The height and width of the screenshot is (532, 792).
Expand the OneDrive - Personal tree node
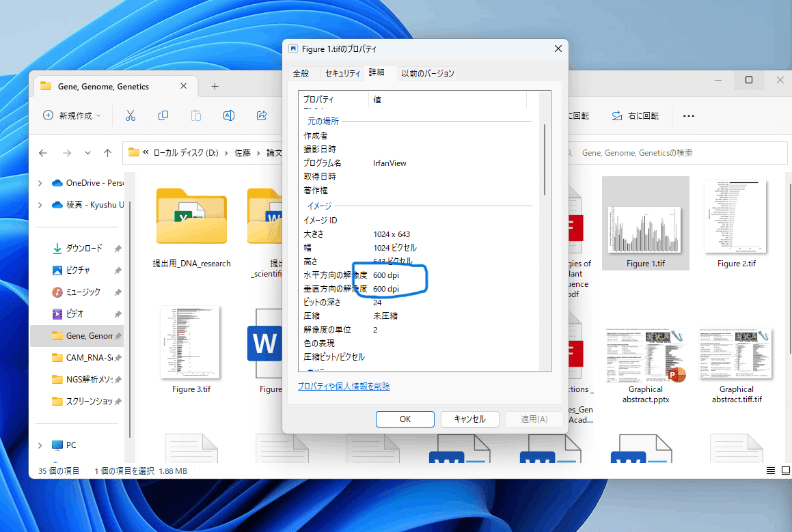pos(40,183)
